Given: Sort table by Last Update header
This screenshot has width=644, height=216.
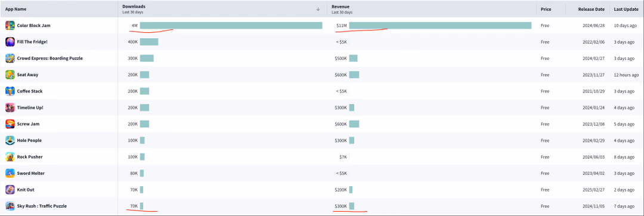Looking at the screenshot, I should click(x=626, y=9).
